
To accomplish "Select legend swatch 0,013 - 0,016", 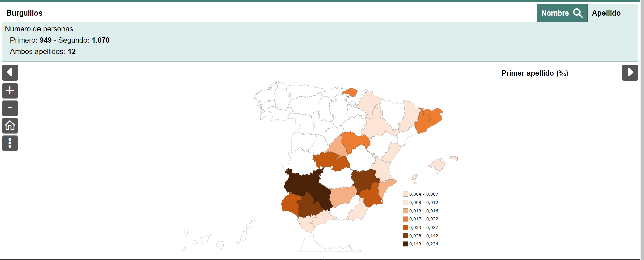I will 405,211.
